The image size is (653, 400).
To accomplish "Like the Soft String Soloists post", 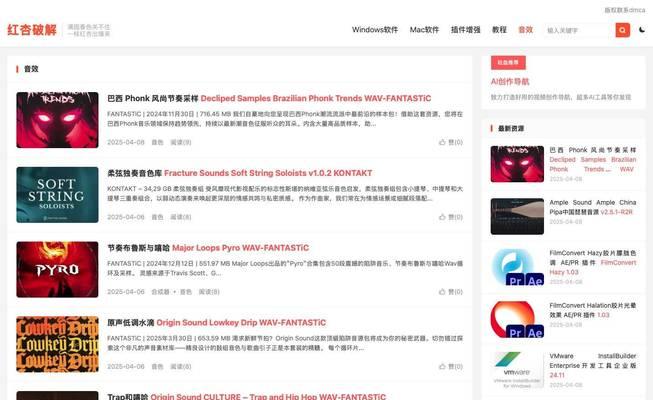I will pos(451,217).
